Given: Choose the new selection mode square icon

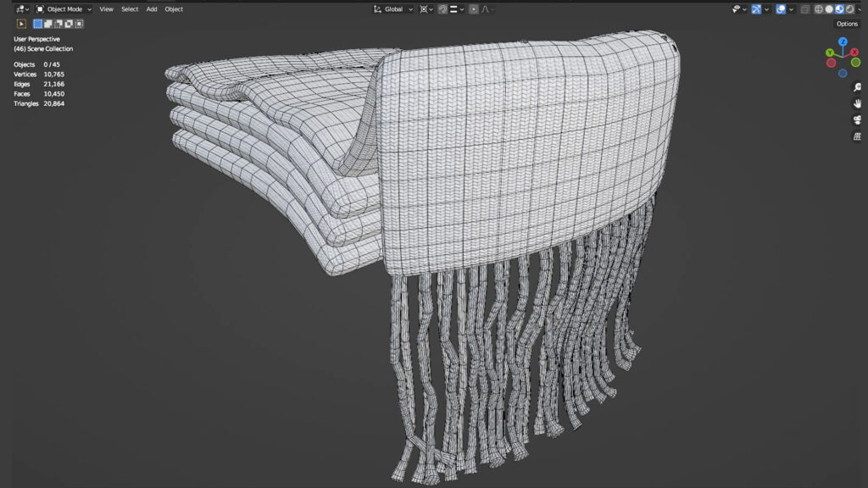Looking at the screenshot, I should pos(37,24).
